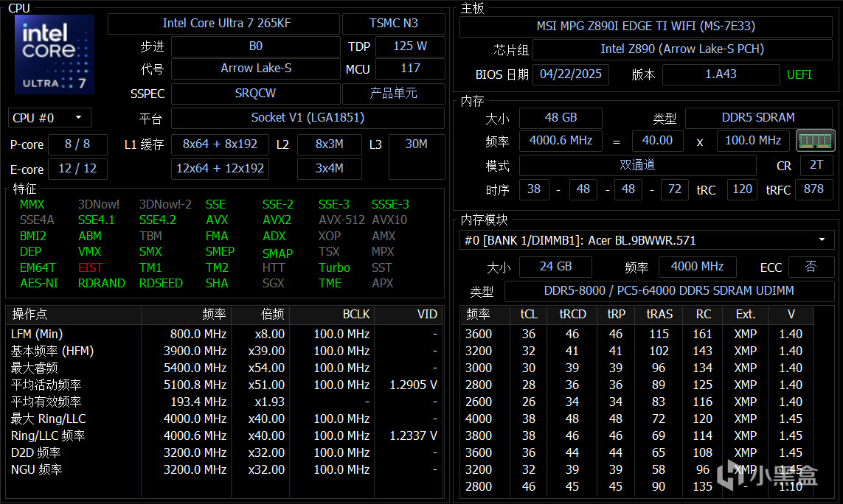This screenshot has height=504, width=843.
Task: Click the AVX2 feature label
Action: [x=277, y=220]
